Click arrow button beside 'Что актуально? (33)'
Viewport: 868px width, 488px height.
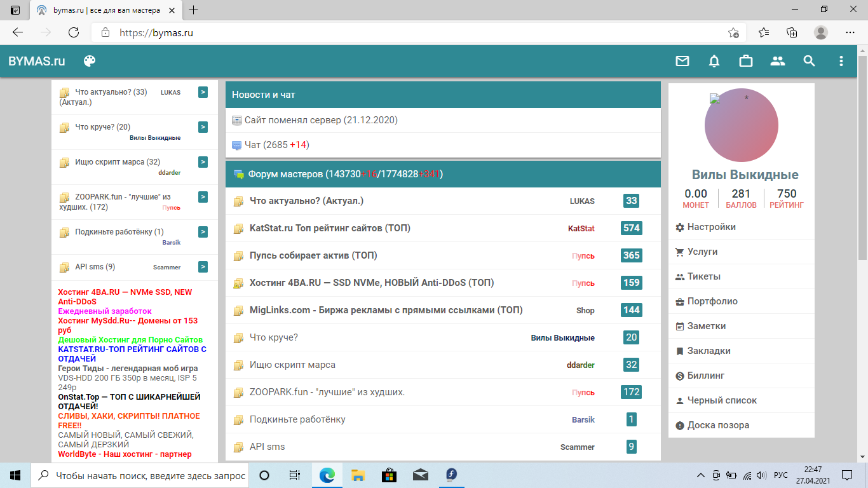click(203, 92)
